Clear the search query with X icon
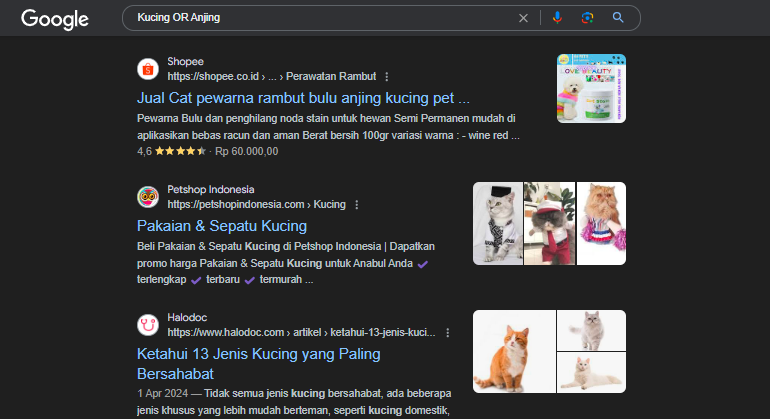Viewport: 770px width, 419px height. coord(523,18)
